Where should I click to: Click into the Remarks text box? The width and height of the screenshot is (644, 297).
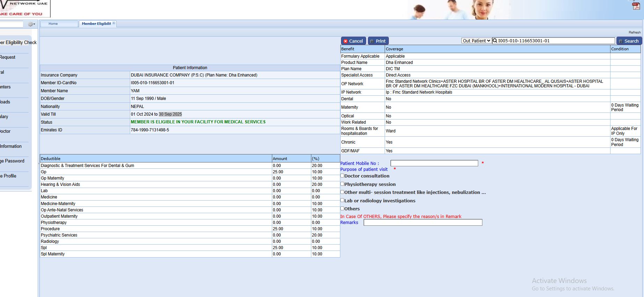point(423,223)
